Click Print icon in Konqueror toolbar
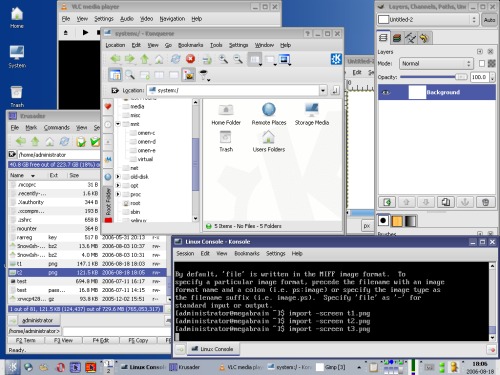This screenshot has height=375, width=500. [x=207, y=59]
